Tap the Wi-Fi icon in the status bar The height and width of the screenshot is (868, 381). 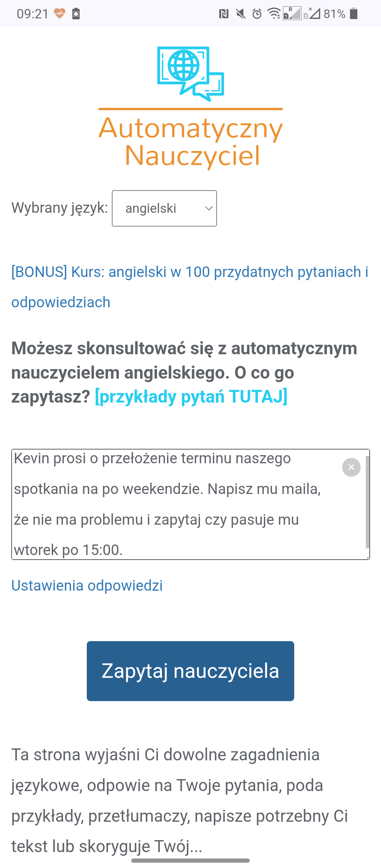pyautogui.click(x=274, y=14)
